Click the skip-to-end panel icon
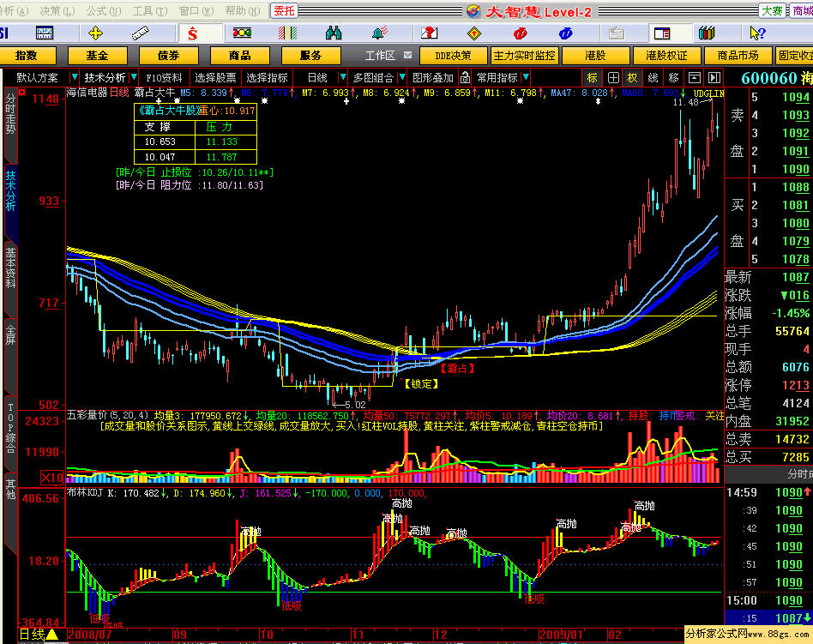 click(714, 78)
